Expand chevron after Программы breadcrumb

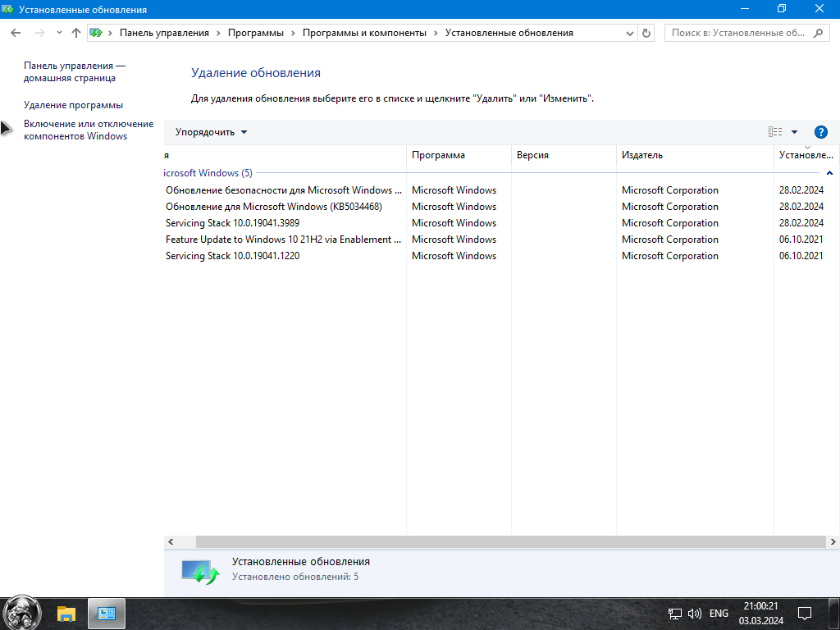coord(293,33)
